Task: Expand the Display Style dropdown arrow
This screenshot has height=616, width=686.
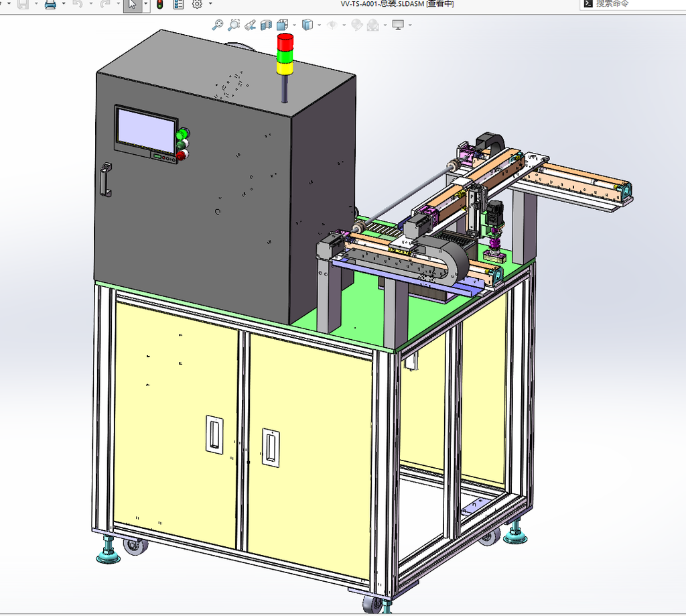Action: [x=320, y=25]
